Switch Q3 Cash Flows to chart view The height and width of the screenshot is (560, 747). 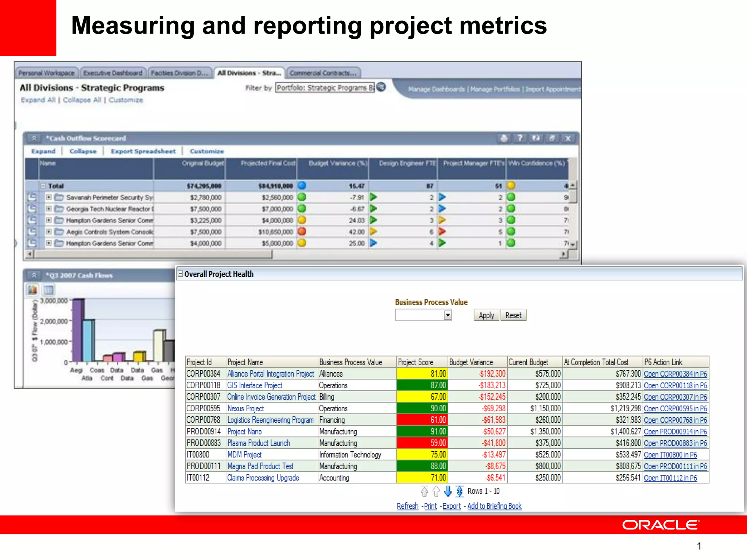(x=32, y=290)
